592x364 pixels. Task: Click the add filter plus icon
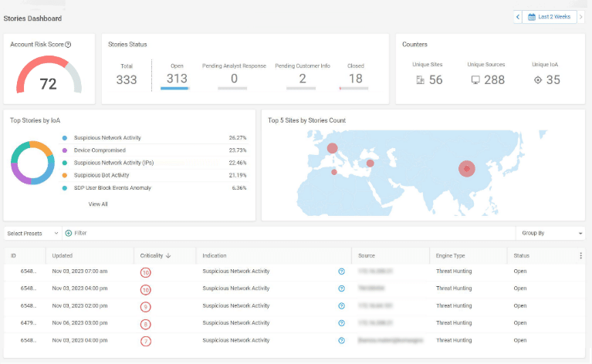pyautogui.click(x=69, y=233)
